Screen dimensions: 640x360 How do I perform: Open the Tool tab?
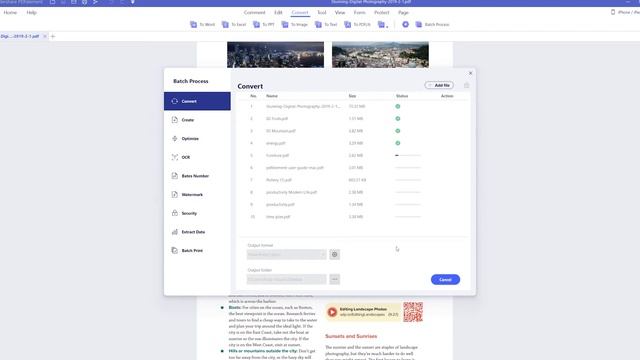pos(322,13)
